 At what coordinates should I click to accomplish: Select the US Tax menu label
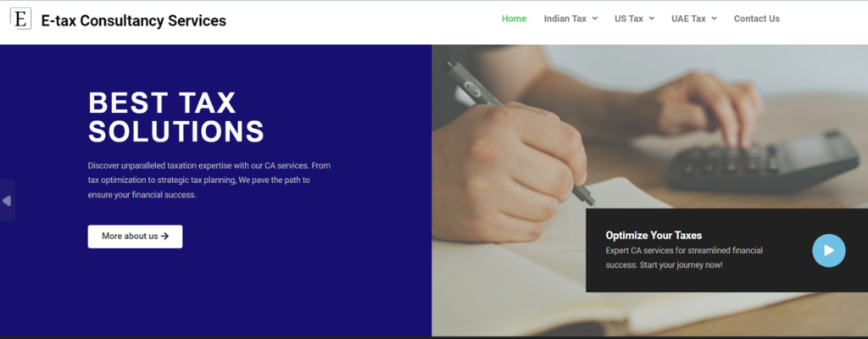(x=628, y=19)
